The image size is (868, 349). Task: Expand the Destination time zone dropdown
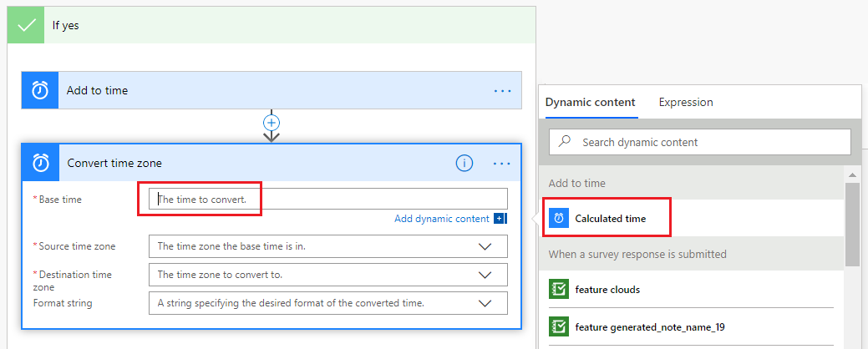coord(485,275)
